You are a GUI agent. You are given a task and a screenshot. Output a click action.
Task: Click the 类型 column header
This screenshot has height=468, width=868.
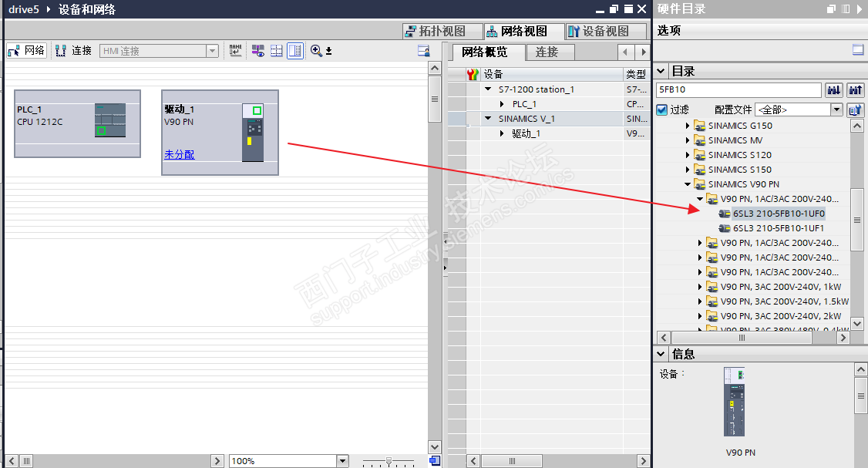coord(636,74)
